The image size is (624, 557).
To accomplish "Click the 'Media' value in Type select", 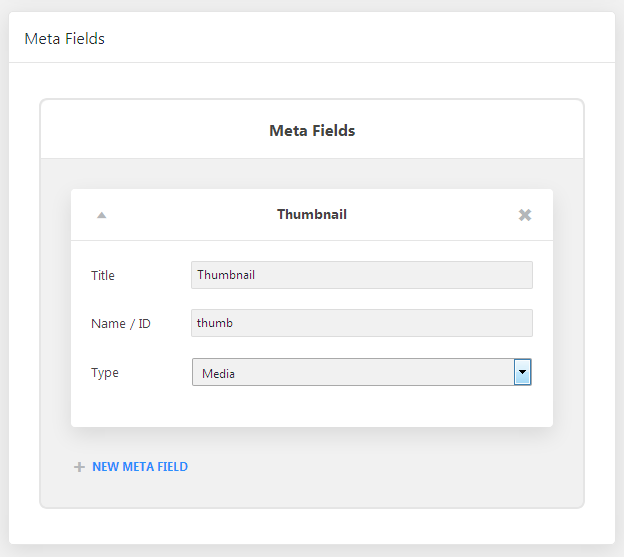I will [218, 374].
